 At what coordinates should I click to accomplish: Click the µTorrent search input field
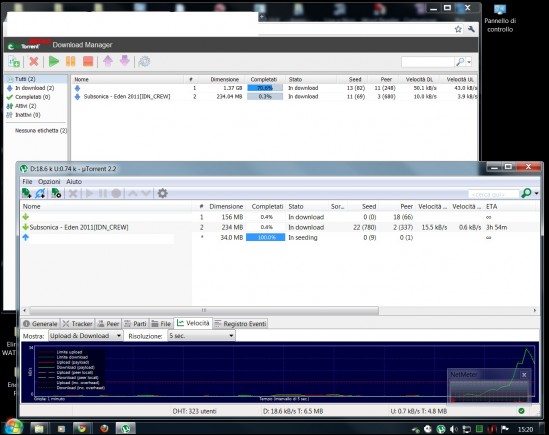493,194
